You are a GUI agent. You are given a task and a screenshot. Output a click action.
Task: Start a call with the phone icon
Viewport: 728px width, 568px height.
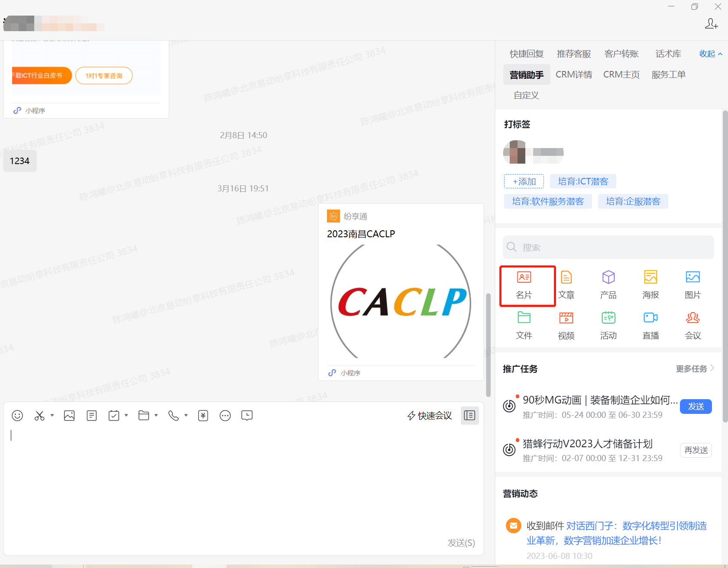click(174, 416)
